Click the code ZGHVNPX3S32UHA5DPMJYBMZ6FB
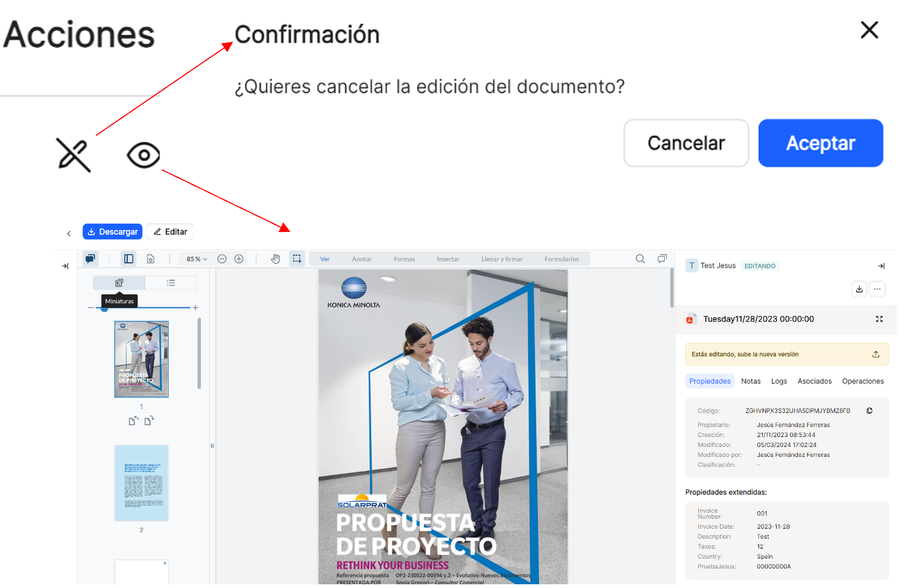This screenshot has width=910, height=588. pos(797,411)
